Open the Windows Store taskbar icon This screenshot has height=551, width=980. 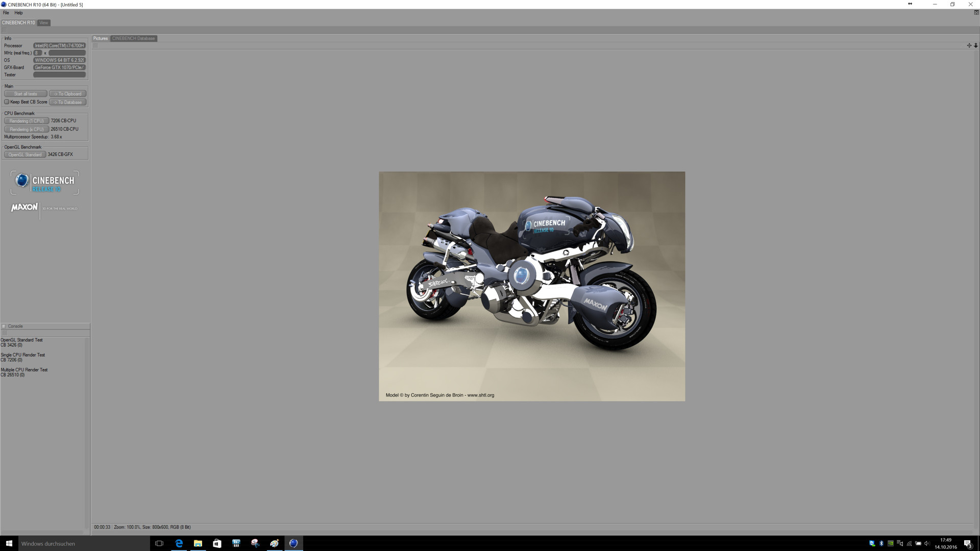pyautogui.click(x=217, y=543)
